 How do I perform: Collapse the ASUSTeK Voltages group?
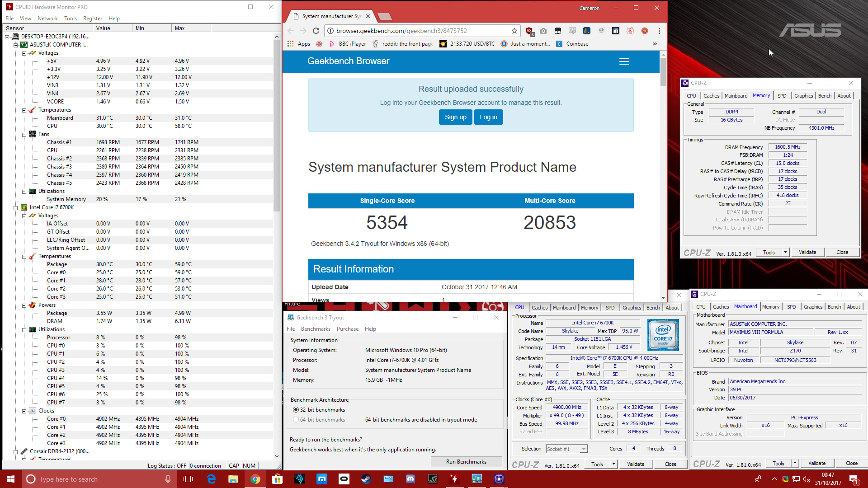click(24, 53)
